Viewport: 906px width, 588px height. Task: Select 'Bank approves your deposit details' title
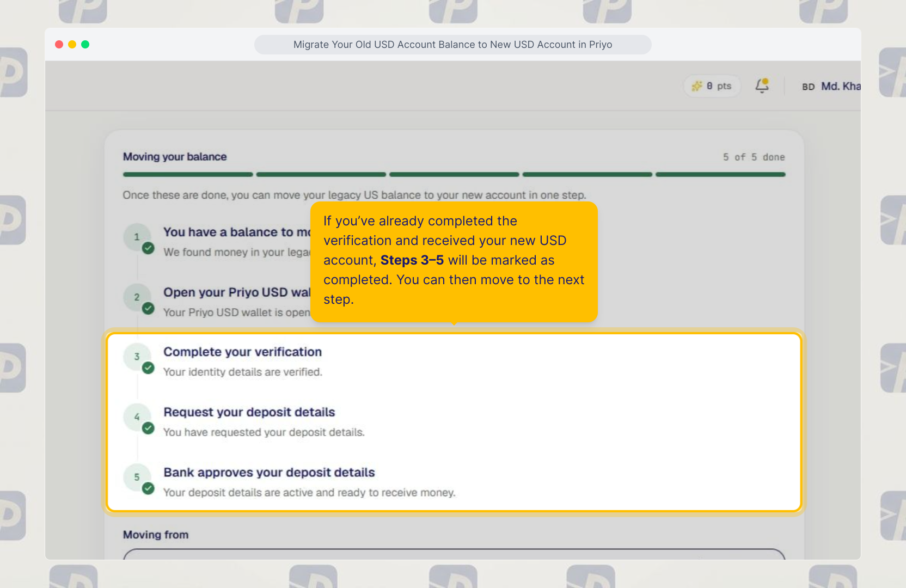(x=269, y=473)
